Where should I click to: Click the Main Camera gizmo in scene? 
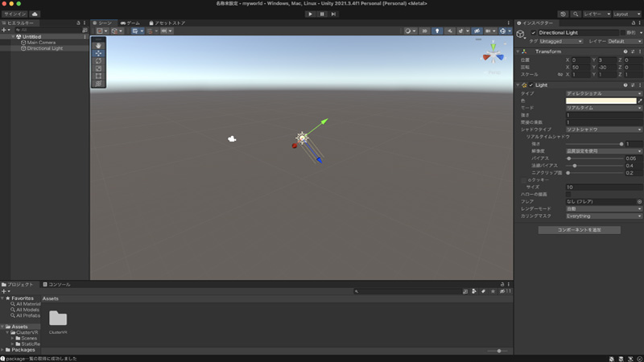[x=232, y=139]
